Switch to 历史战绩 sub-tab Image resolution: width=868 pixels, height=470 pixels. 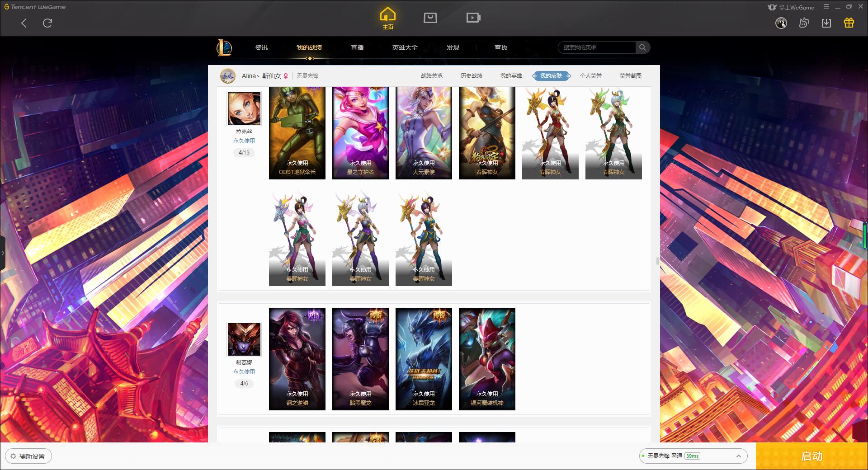[472, 76]
